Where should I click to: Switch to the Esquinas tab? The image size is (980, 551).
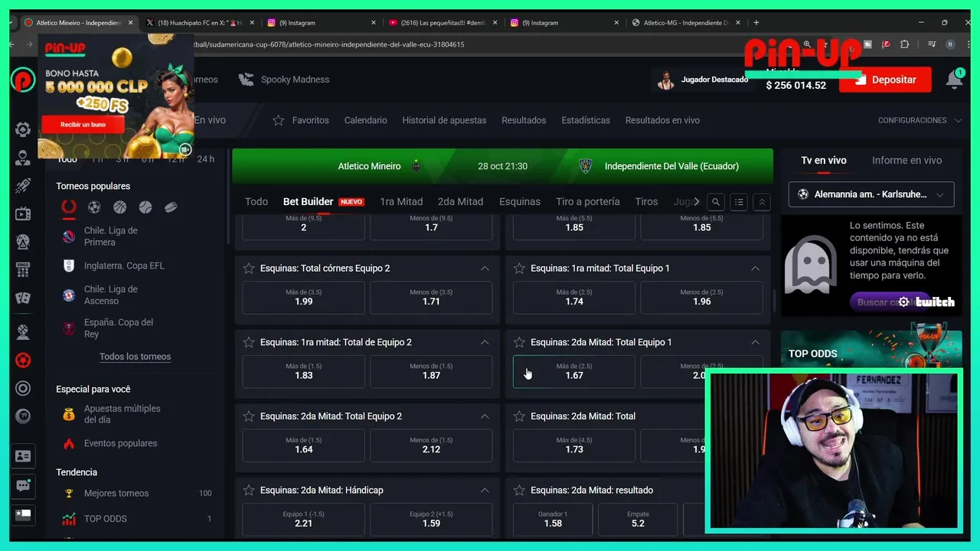coord(520,201)
